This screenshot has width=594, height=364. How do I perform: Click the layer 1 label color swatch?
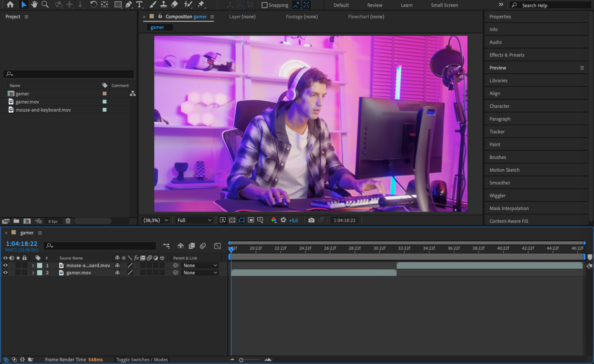click(x=40, y=265)
